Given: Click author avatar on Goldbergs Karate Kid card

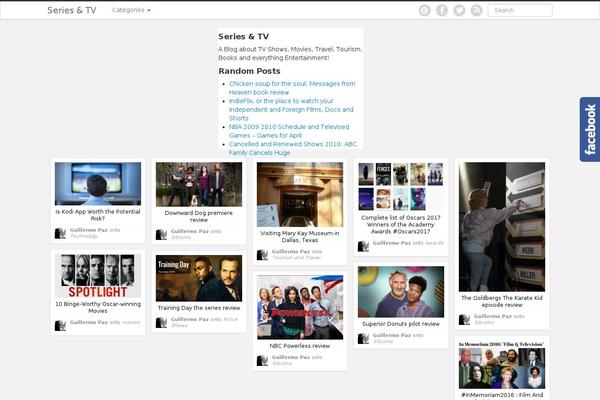Looking at the screenshot, I should click(464, 319).
